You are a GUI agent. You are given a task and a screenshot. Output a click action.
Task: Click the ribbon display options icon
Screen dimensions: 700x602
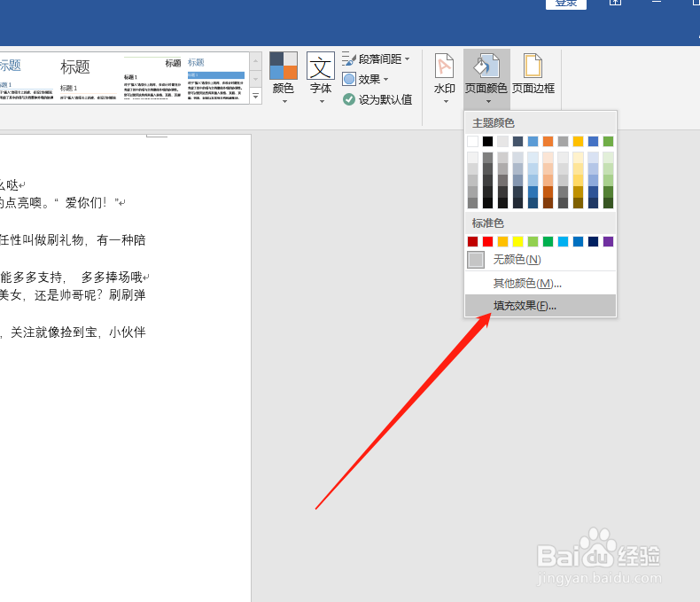coord(615,3)
